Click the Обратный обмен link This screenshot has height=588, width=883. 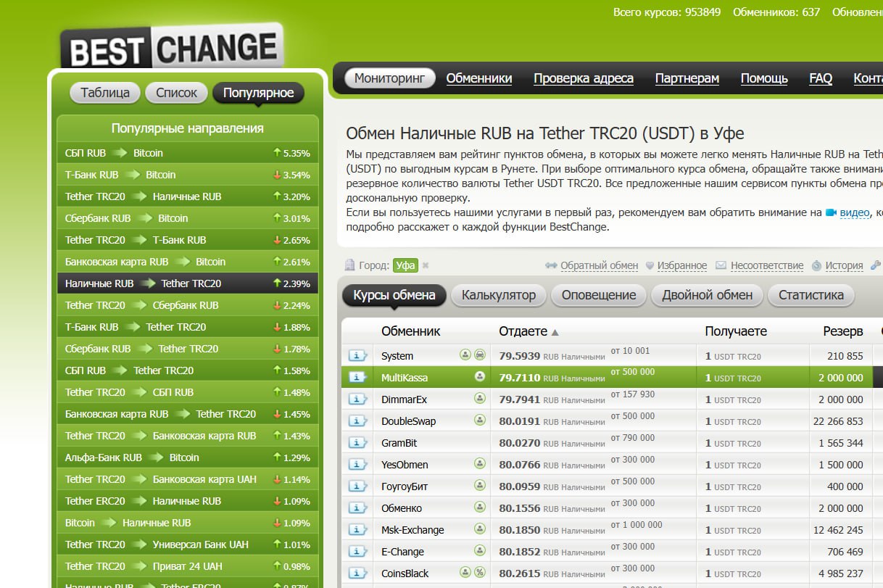(599, 266)
